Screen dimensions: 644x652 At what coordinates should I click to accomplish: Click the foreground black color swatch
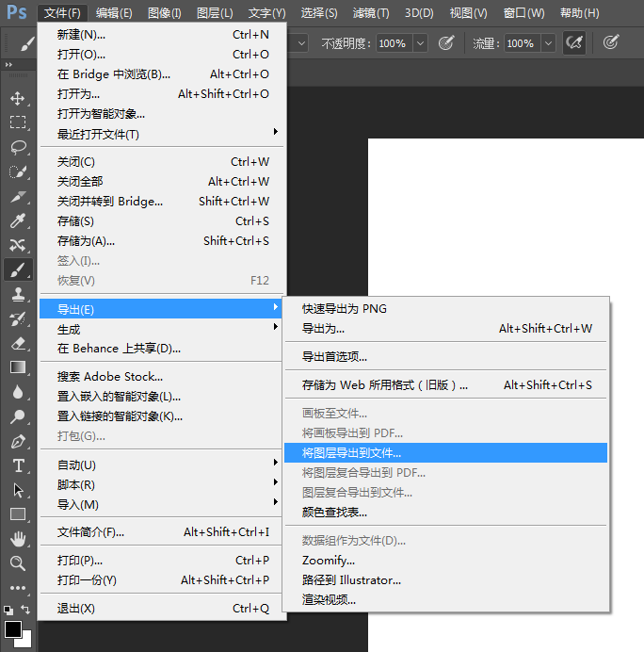(12, 629)
